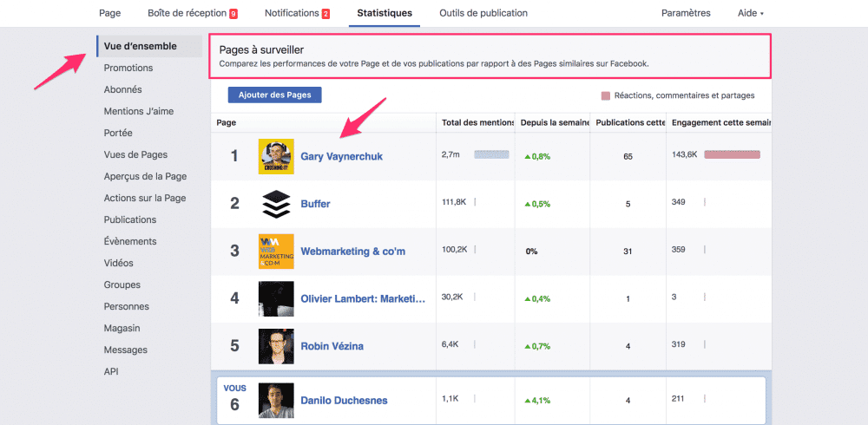Expand the Aide dropdown menu
This screenshot has width=868, height=425.
[751, 13]
